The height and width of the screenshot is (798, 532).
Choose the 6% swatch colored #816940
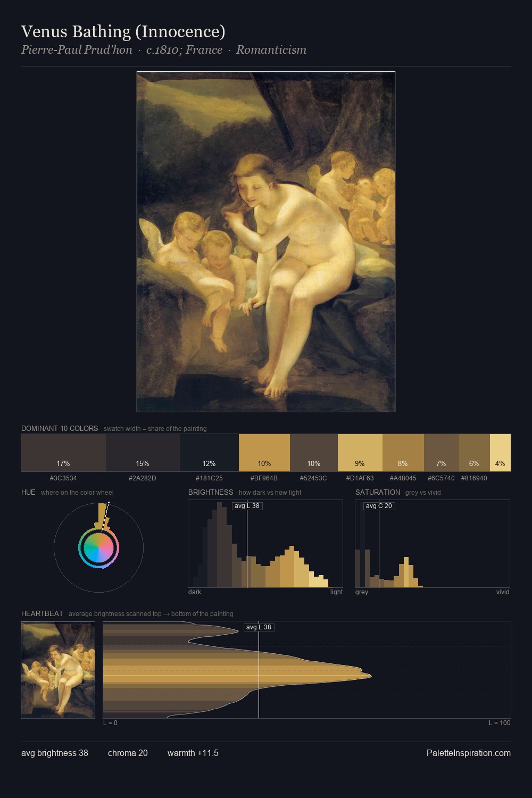tap(475, 453)
